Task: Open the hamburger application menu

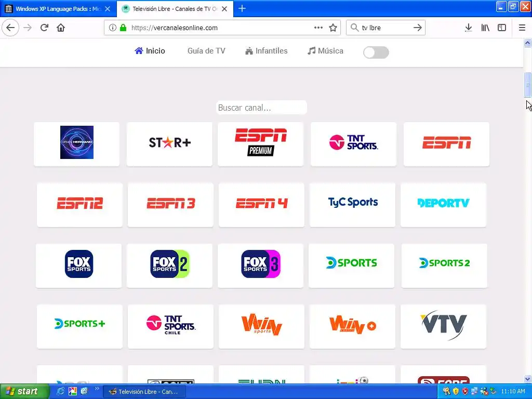Action: pyautogui.click(x=522, y=28)
